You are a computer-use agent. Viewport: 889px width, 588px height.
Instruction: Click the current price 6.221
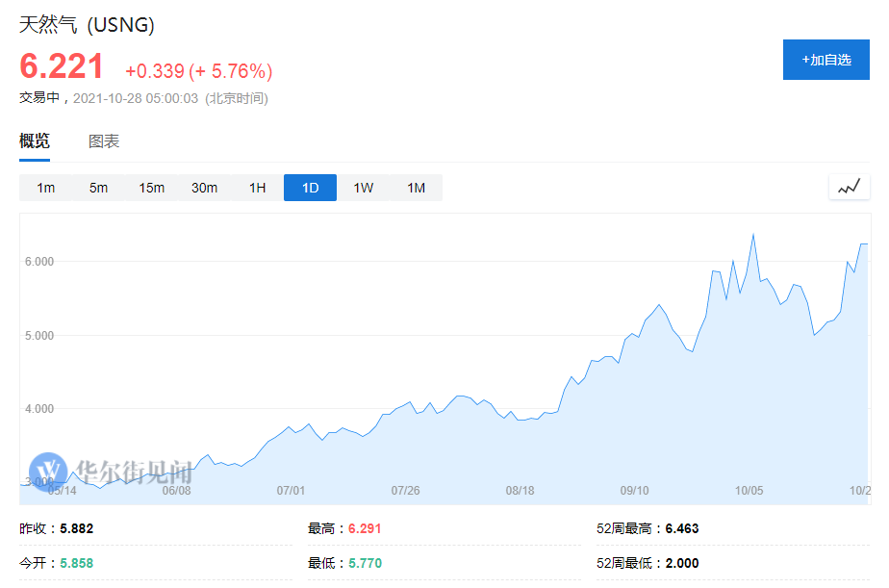(x=62, y=65)
